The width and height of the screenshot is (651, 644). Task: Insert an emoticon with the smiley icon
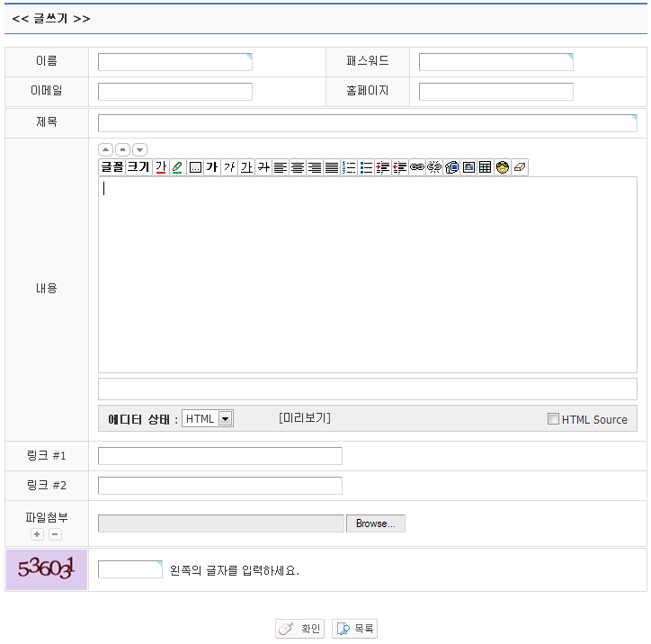click(x=503, y=167)
